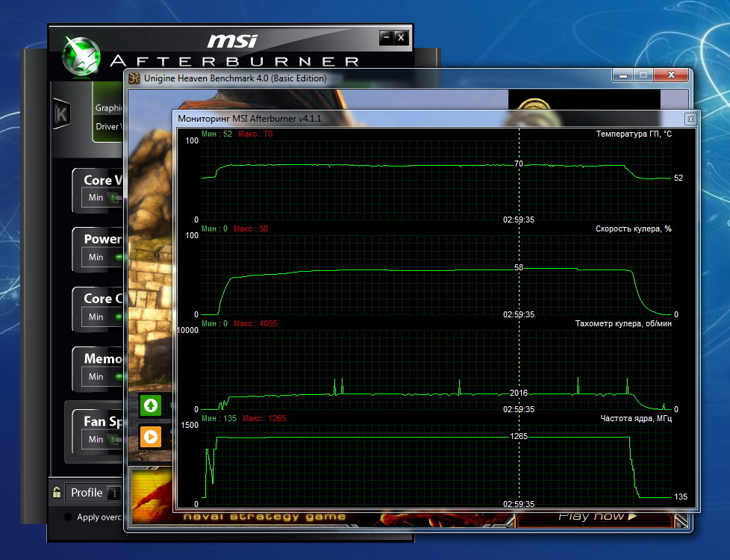Click the Unigine Heaven title bar icon
The width and height of the screenshot is (730, 560).
134,78
